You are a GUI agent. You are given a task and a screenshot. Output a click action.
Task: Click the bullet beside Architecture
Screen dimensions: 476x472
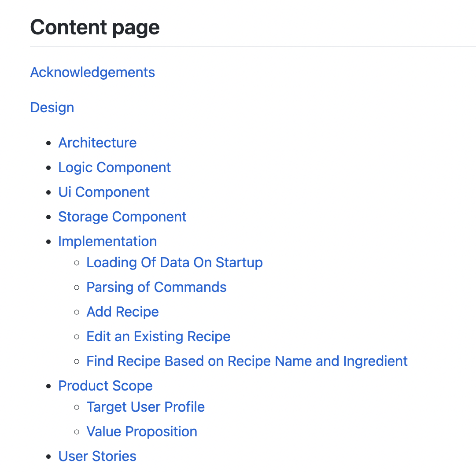tap(48, 143)
